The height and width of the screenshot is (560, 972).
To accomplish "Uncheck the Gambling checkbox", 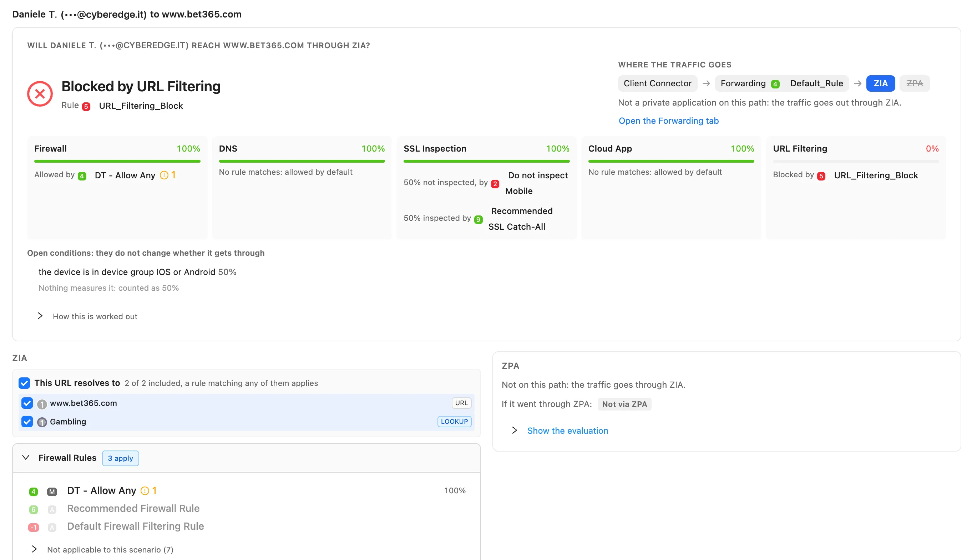I will (x=27, y=422).
